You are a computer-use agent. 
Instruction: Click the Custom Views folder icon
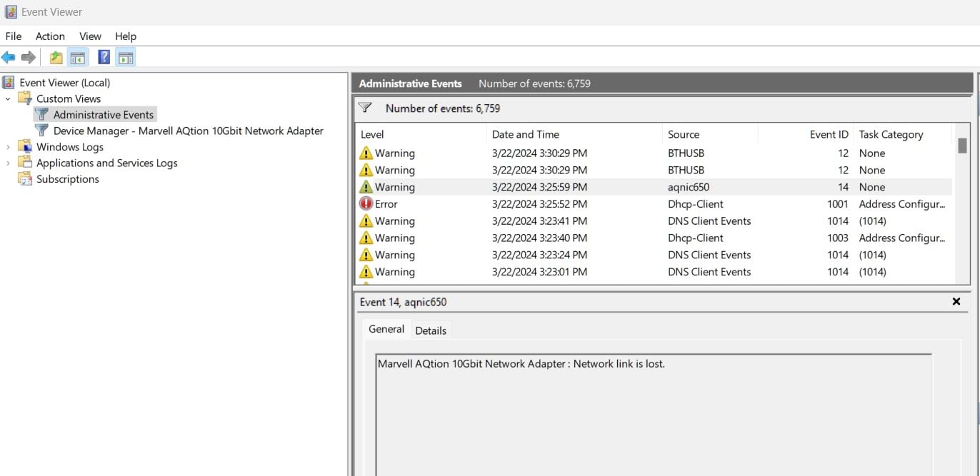(x=25, y=98)
